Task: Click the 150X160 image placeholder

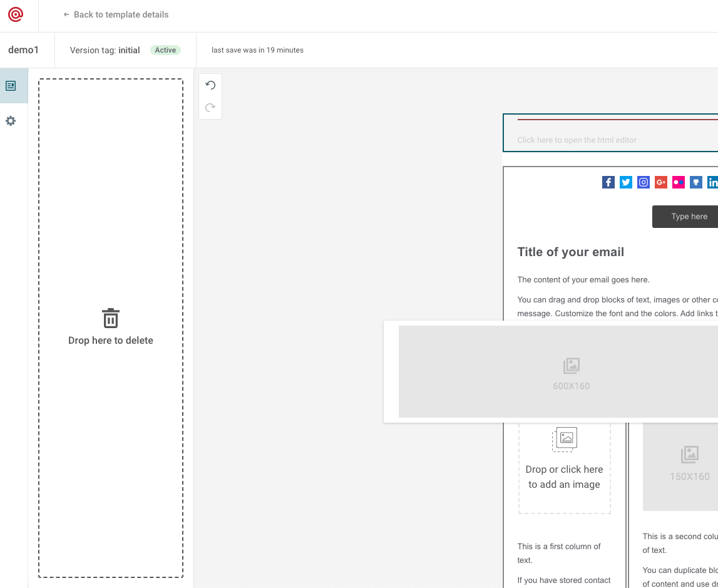Action: tap(689, 463)
